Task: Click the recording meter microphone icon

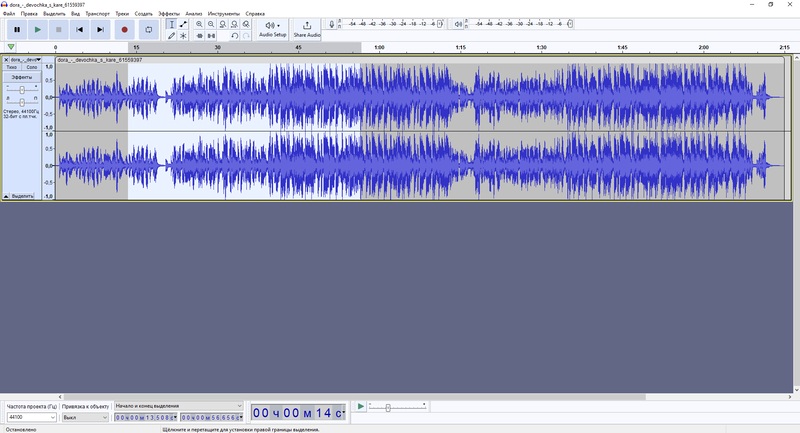Action: click(332, 24)
